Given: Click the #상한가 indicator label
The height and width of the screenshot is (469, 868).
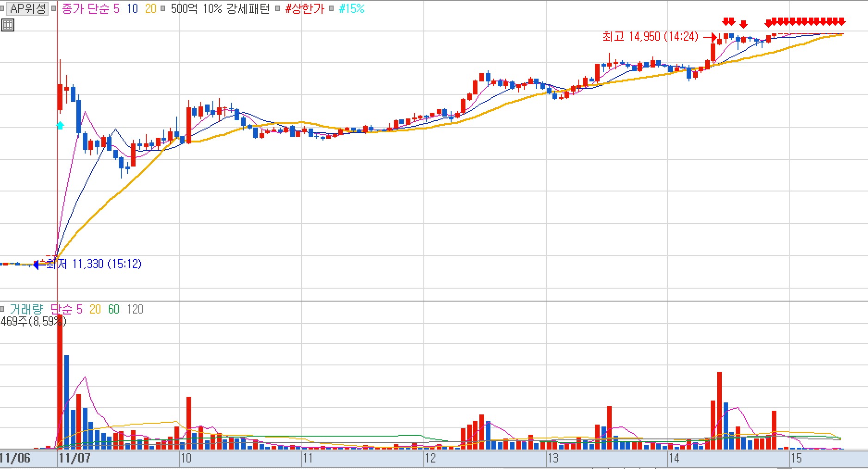Looking at the screenshot, I should point(305,8).
